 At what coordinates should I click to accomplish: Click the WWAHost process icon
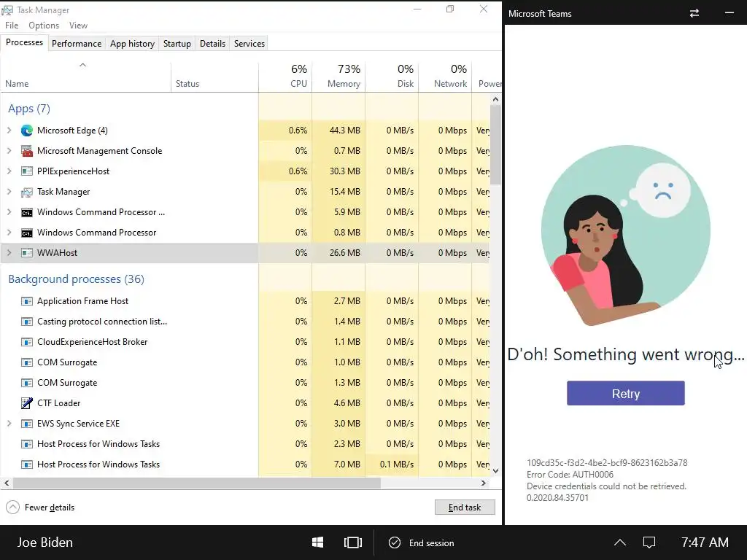pos(27,253)
